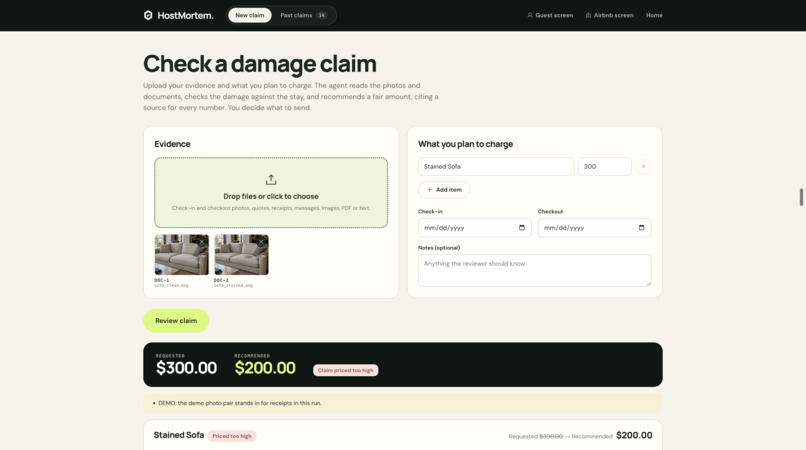Remove the sofa_stained.png thumbnail
The width and height of the screenshot is (806, 450).
[262, 241]
